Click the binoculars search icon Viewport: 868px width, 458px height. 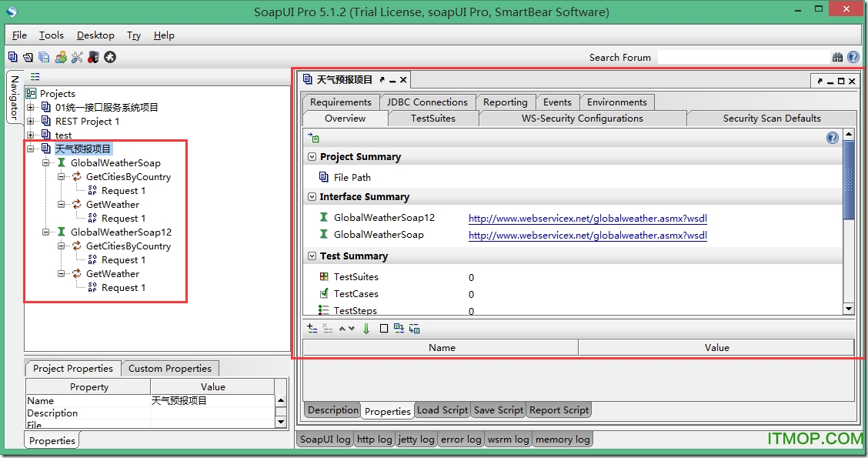click(837, 57)
